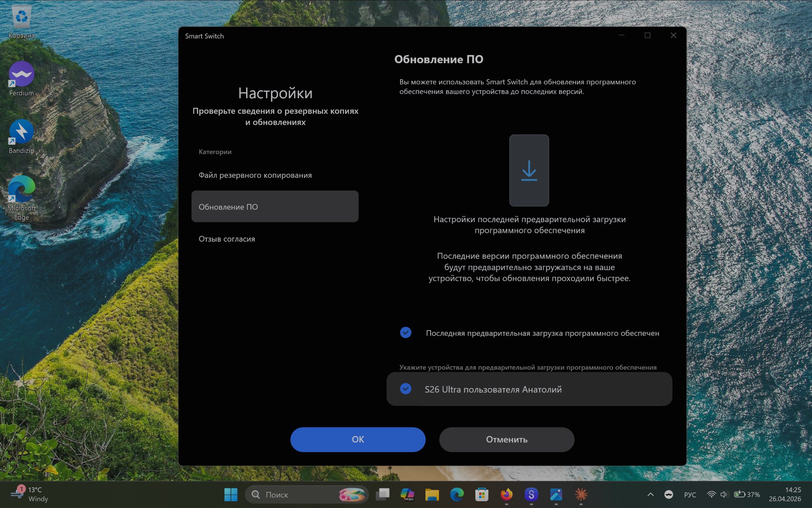Screen dimensions: 812x508
Task: Click Windows Start button
Action: pos(231,494)
